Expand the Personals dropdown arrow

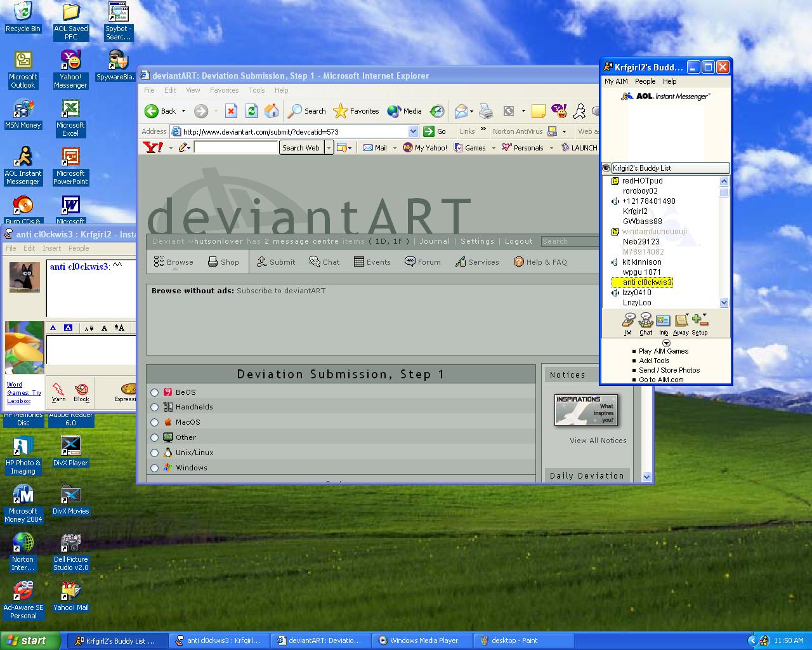coord(551,148)
